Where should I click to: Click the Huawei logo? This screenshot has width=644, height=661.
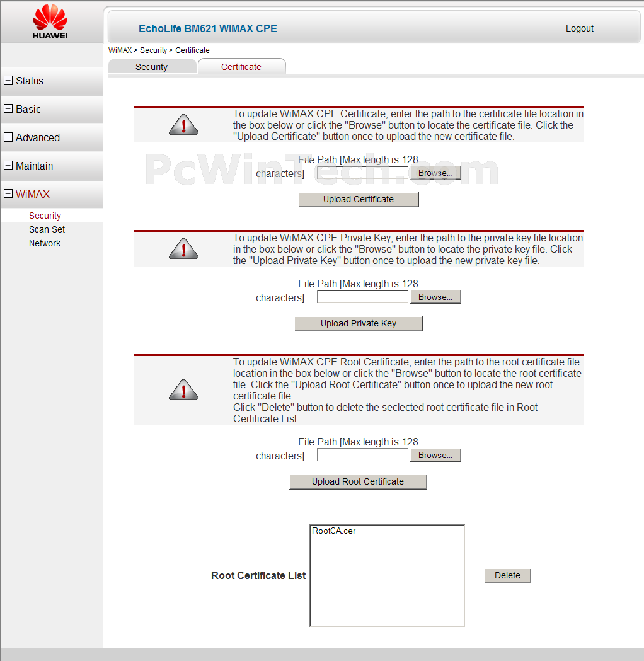[x=50, y=22]
